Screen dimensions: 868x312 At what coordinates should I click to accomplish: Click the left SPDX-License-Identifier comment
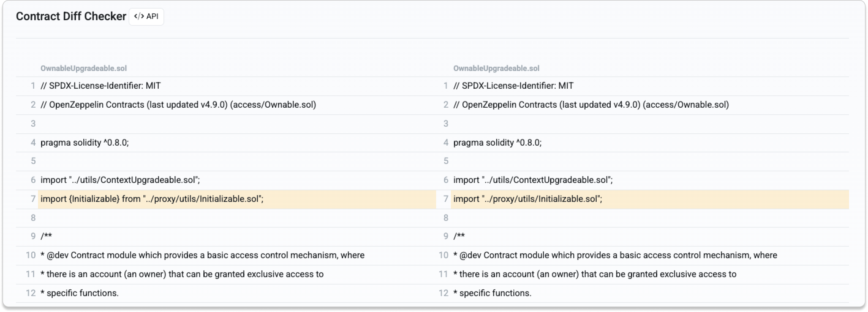point(100,86)
